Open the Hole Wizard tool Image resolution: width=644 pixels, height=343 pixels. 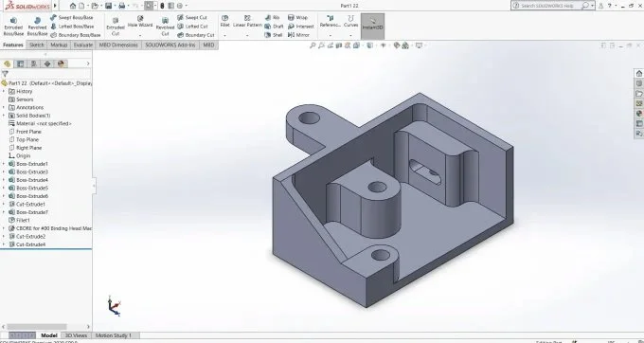(140, 22)
